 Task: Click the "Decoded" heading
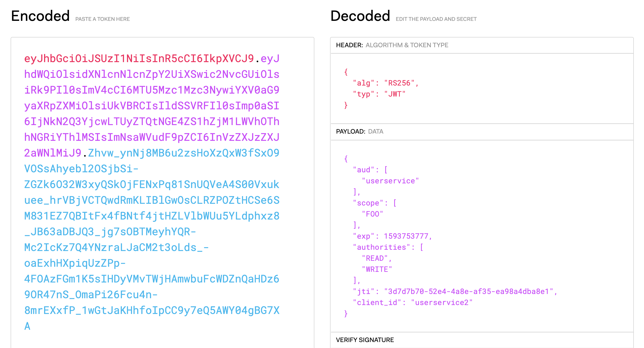click(x=360, y=16)
